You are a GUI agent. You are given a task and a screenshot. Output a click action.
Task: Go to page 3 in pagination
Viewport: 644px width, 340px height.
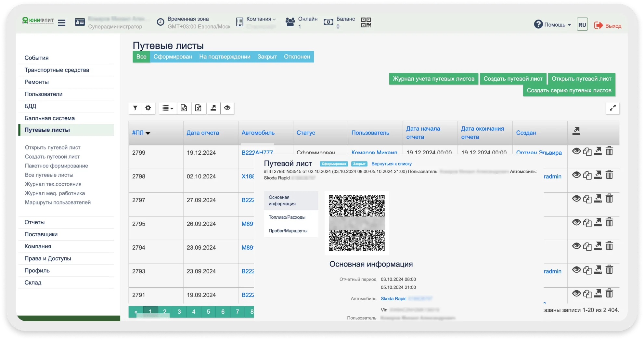click(x=179, y=312)
